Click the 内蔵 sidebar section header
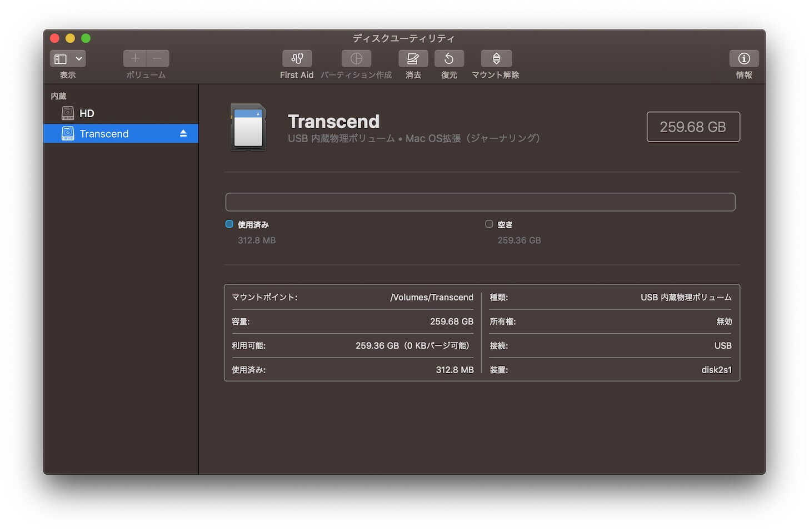The height and width of the screenshot is (532, 809). (58, 96)
